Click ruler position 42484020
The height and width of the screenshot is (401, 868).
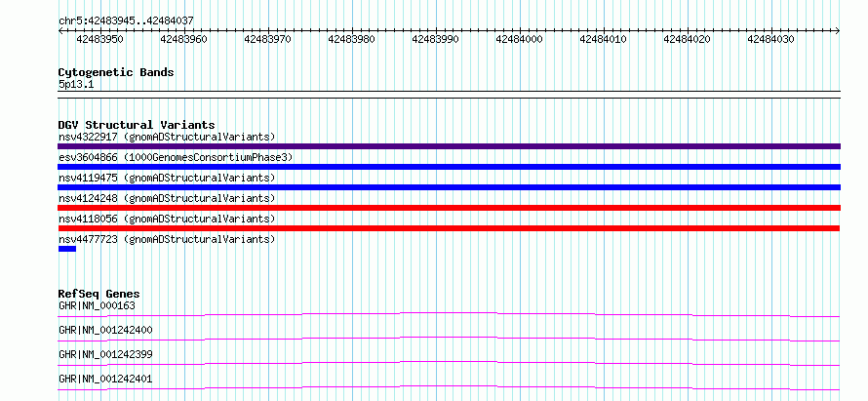coord(687,39)
